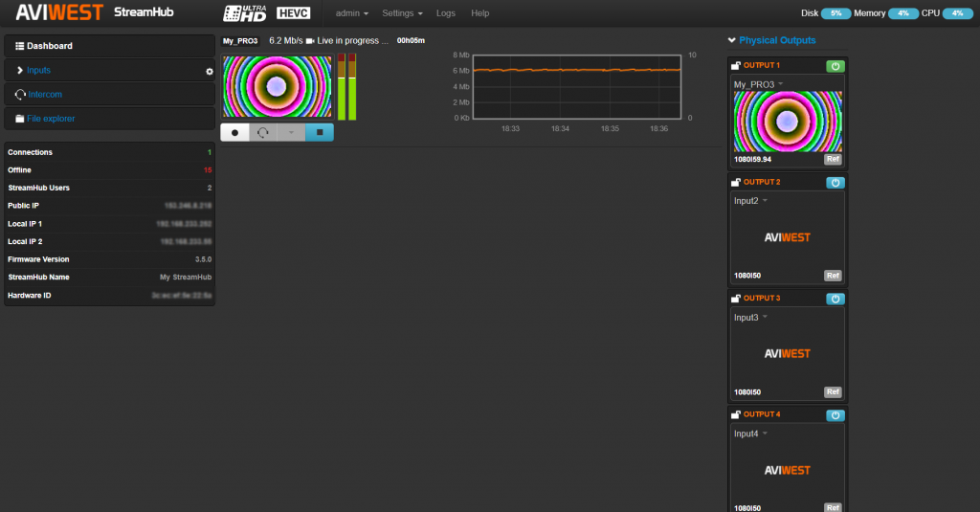Open the Intercom link in sidebar
The width and height of the screenshot is (980, 512).
click(45, 95)
